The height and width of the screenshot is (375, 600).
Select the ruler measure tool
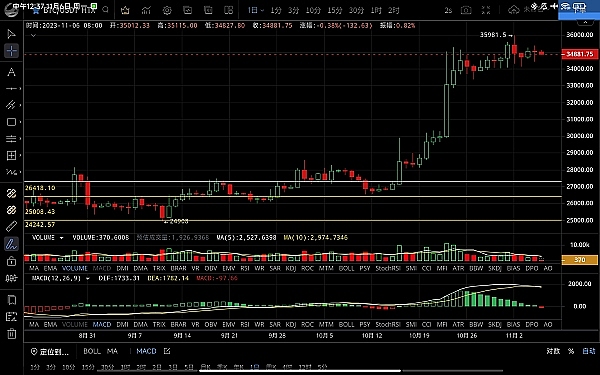coord(11,227)
